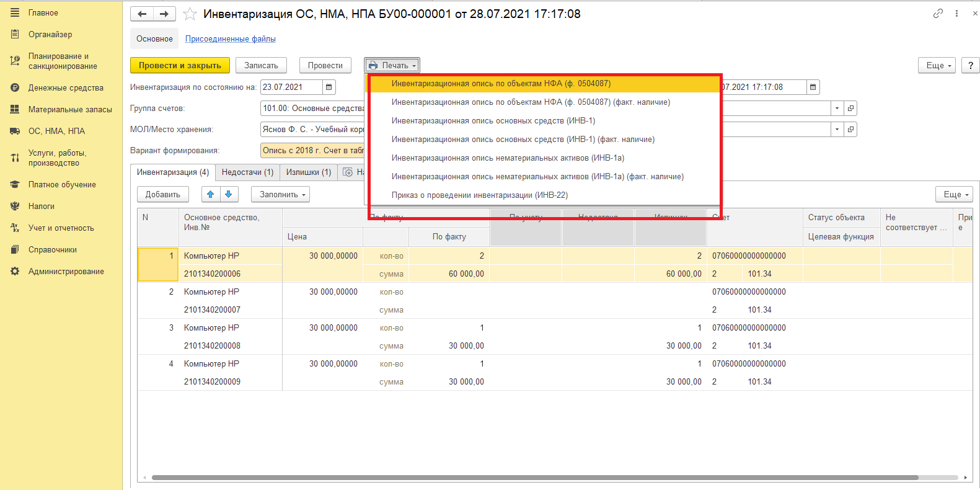
Task: Select the Основное page tab
Action: click(154, 38)
